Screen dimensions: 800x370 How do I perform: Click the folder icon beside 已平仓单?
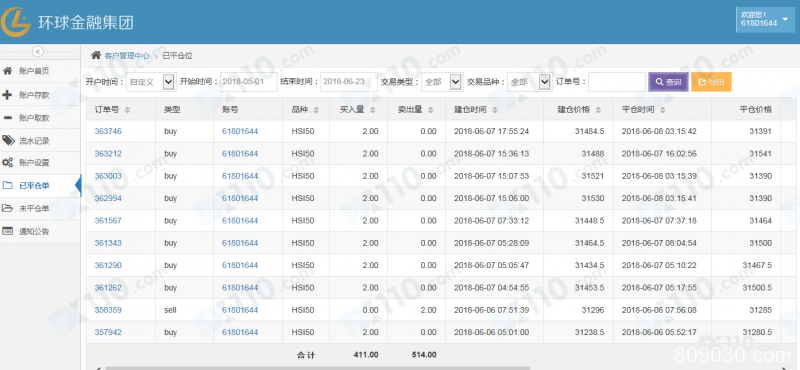(7, 185)
